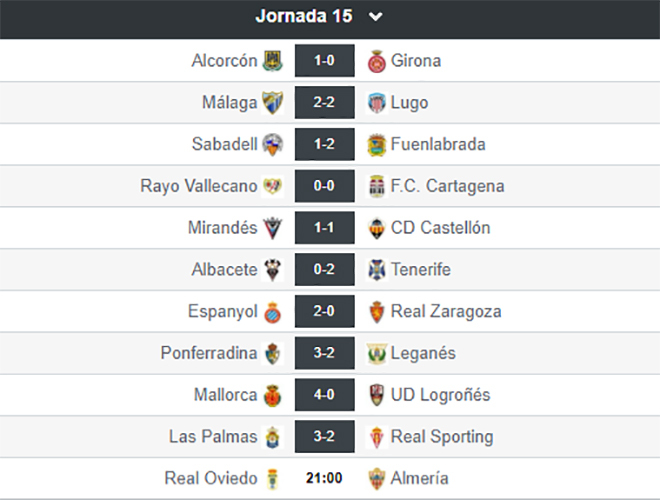
Task: Click the Fuenlabrada club badge
Action: tap(376, 144)
